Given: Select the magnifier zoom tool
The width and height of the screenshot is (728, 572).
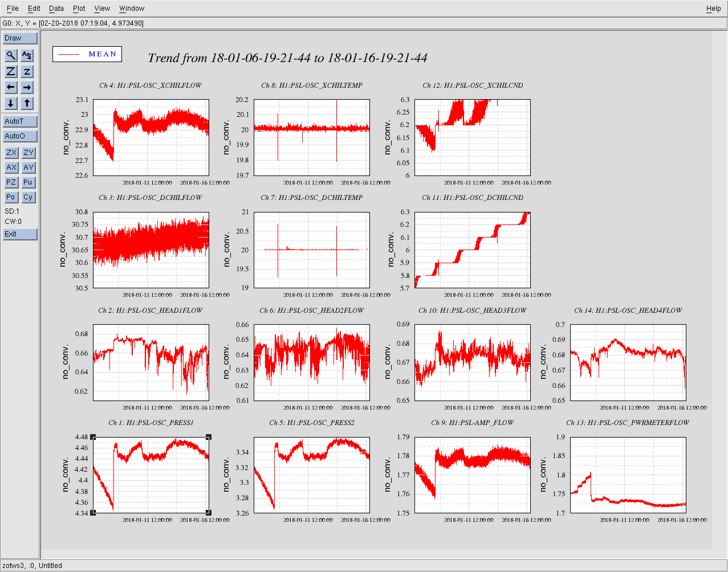Looking at the screenshot, I should pos(11,55).
